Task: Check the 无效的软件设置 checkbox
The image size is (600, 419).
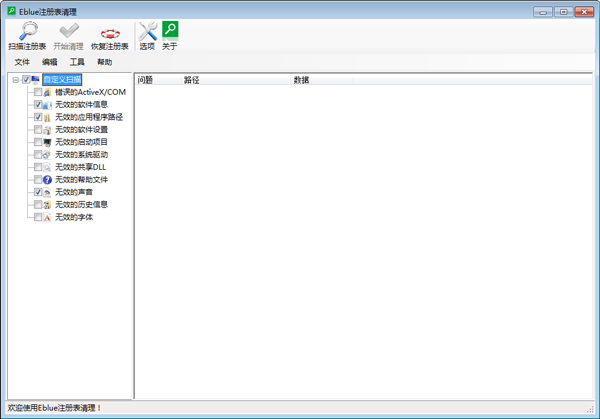Action: (x=38, y=129)
